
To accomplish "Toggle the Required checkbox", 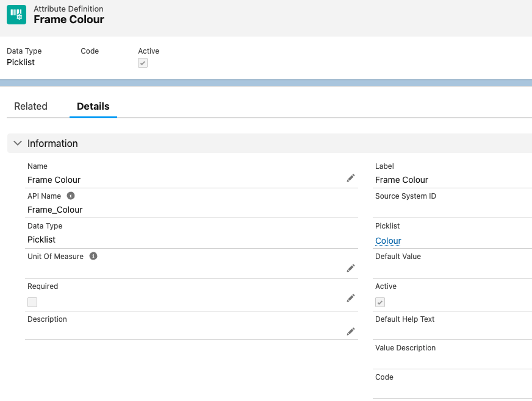I will pyautogui.click(x=32, y=302).
